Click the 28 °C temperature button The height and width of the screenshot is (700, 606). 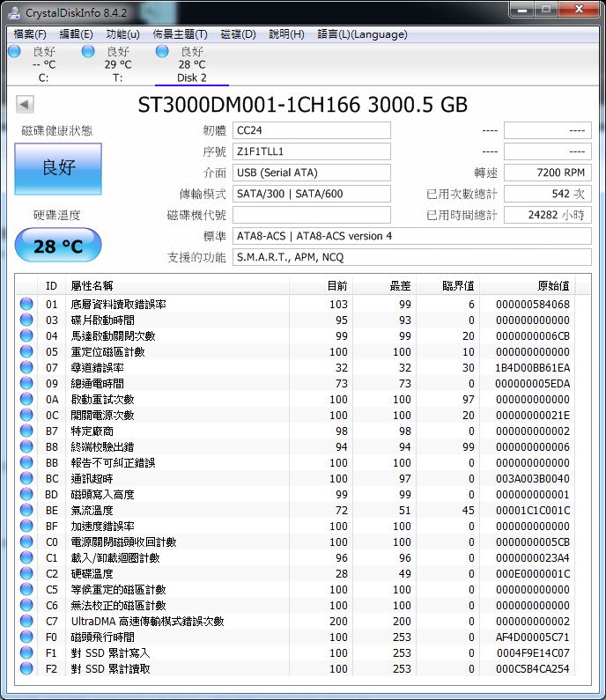[58, 245]
